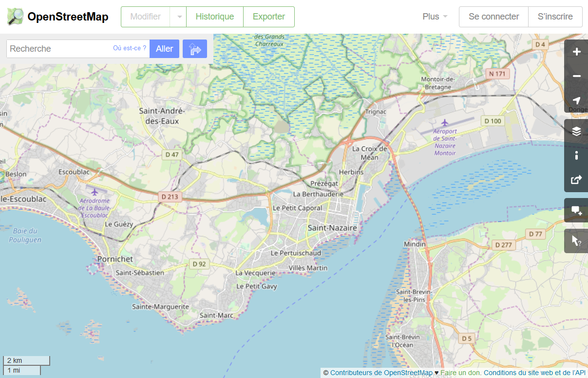
Task: Zoom out with the minus button
Action: [577, 76]
